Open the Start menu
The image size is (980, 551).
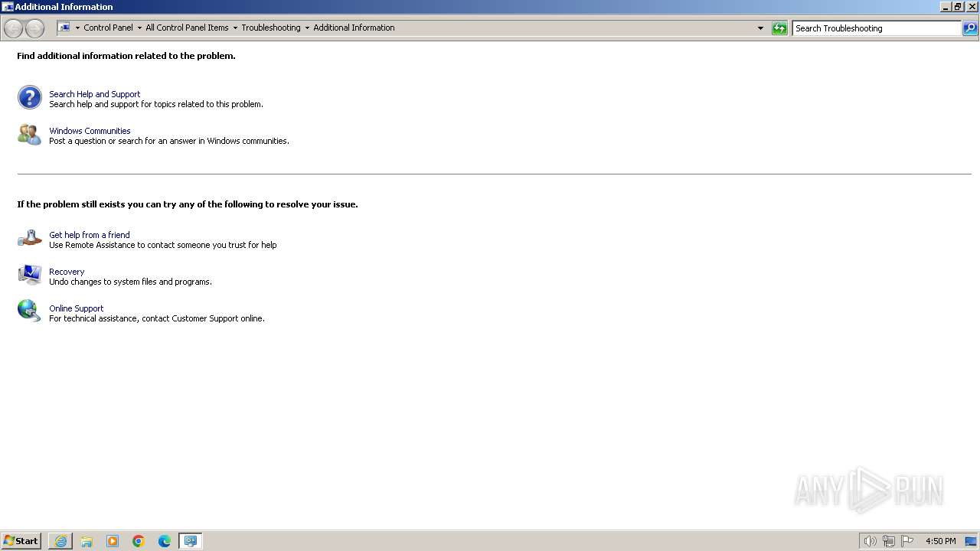pos(21,541)
